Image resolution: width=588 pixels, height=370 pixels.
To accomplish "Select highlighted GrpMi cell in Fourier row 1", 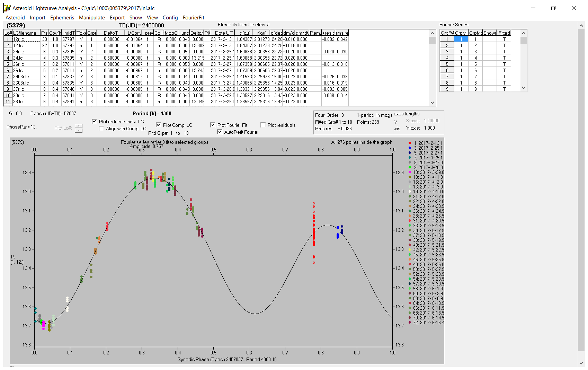I will click(461, 39).
